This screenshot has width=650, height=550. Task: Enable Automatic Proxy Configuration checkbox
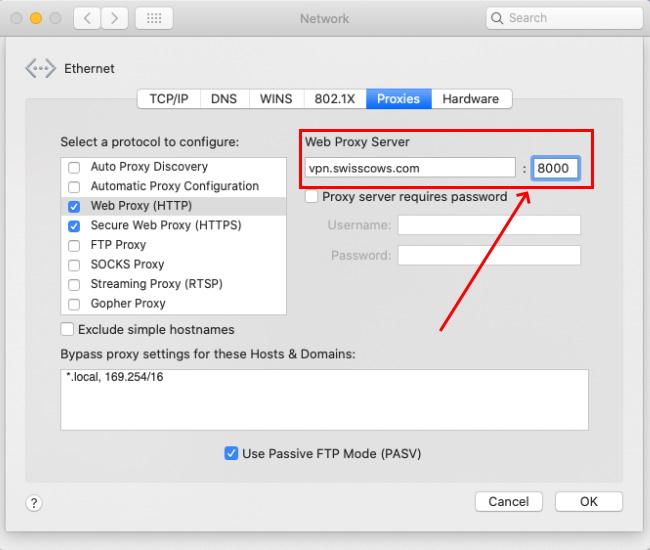(74, 187)
